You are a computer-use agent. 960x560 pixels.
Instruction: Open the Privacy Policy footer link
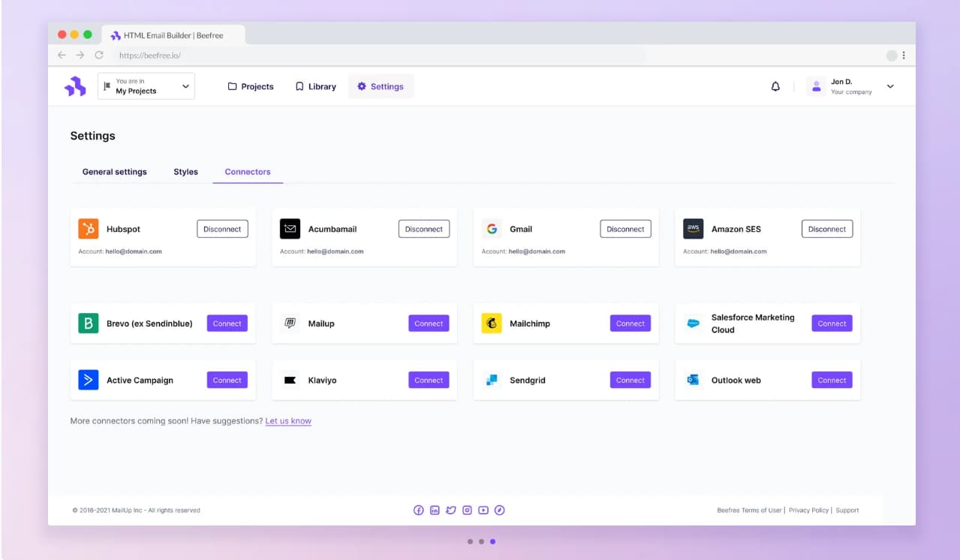[x=808, y=510]
